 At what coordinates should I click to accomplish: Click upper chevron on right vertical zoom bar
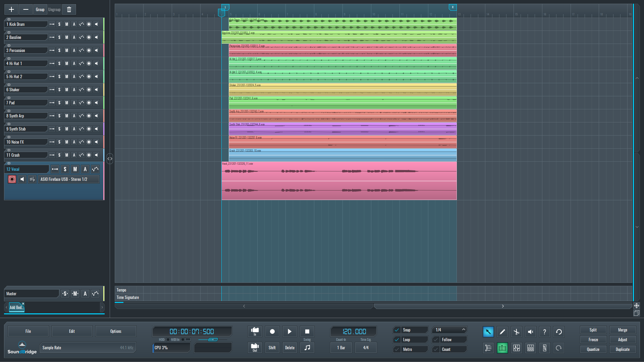[x=637, y=78]
